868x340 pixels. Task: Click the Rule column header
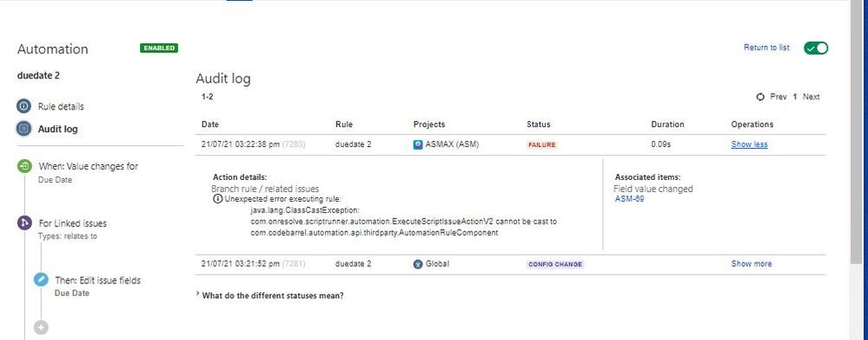coord(344,124)
